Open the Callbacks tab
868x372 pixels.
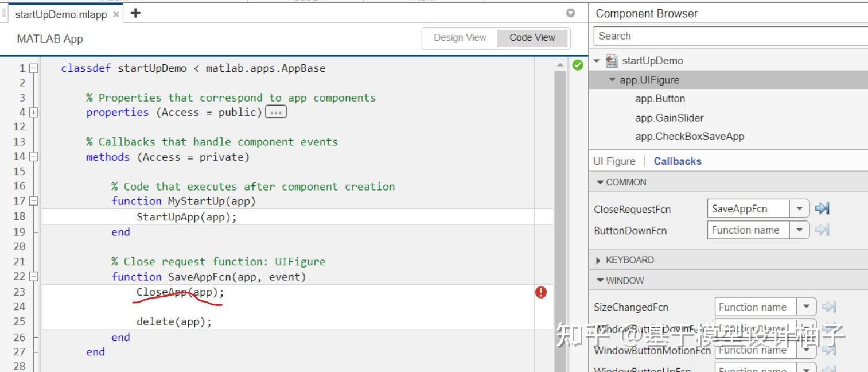677,161
